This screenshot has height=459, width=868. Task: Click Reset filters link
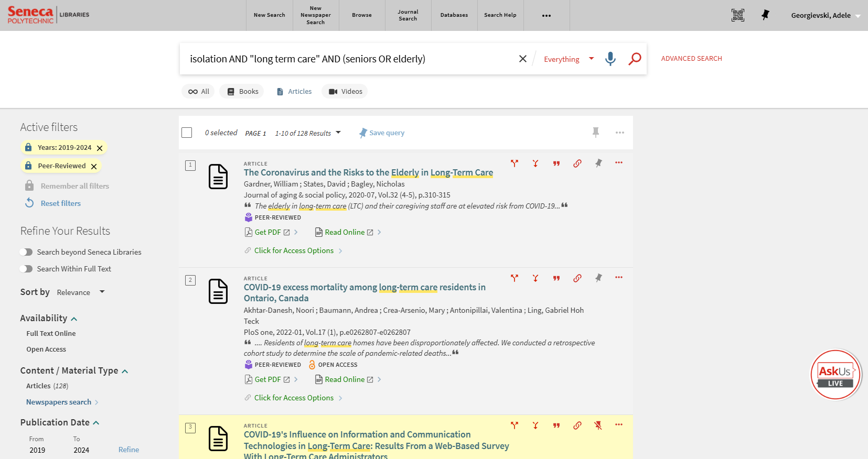tap(60, 203)
